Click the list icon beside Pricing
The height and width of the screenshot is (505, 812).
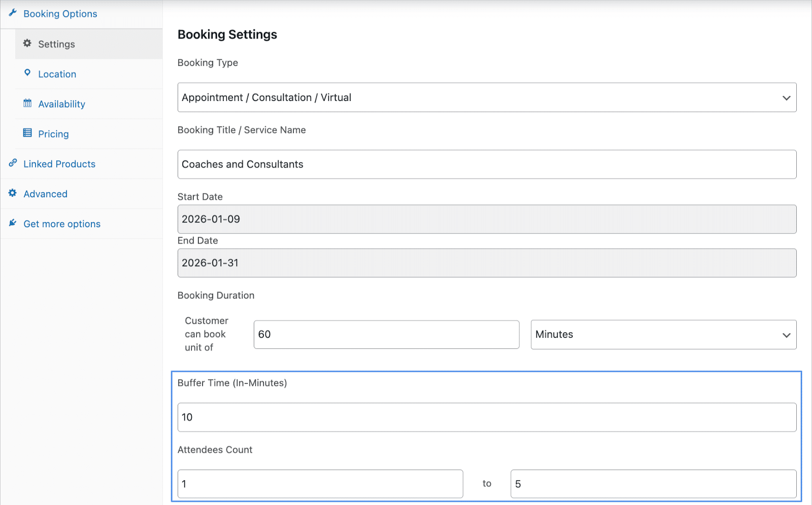coord(27,133)
